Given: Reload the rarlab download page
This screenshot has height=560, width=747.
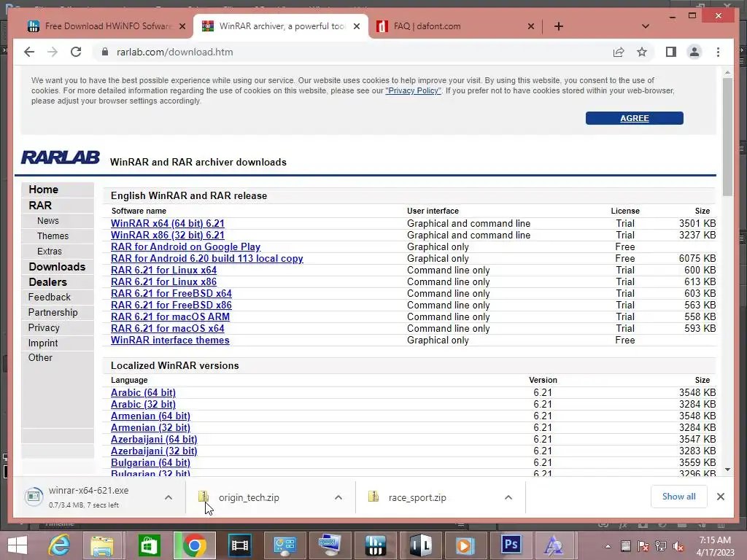Looking at the screenshot, I should [76, 52].
